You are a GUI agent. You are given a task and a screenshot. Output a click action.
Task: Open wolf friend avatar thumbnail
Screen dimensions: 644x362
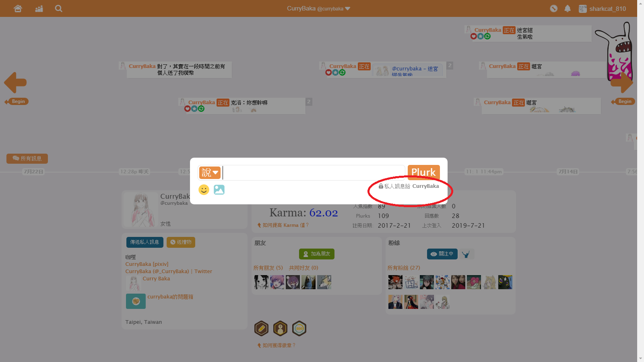[324, 282]
